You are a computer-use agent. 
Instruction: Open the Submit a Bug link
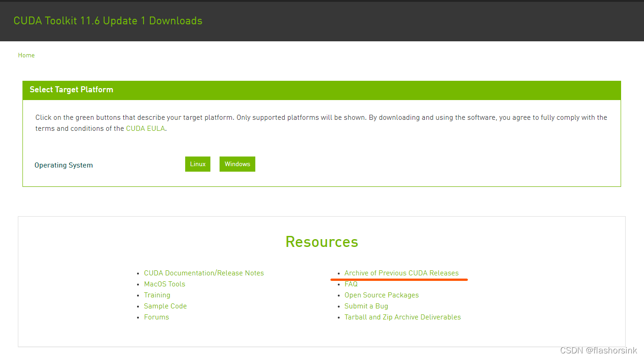point(366,306)
